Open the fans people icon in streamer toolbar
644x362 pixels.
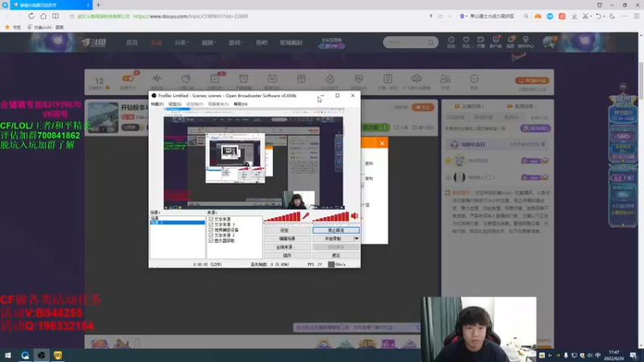[445, 78]
